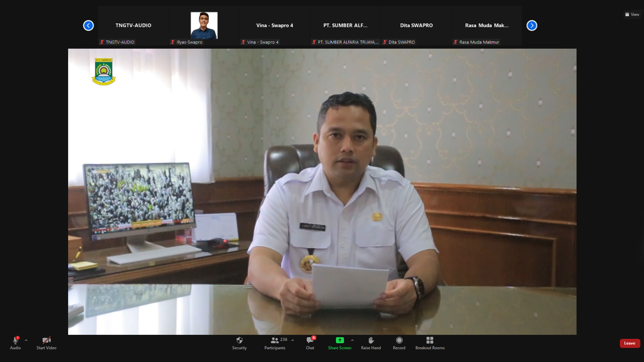Image resolution: width=644 pixels, height=362 pixels.
Task: Open the Participants panel
Action: (275, 343)
